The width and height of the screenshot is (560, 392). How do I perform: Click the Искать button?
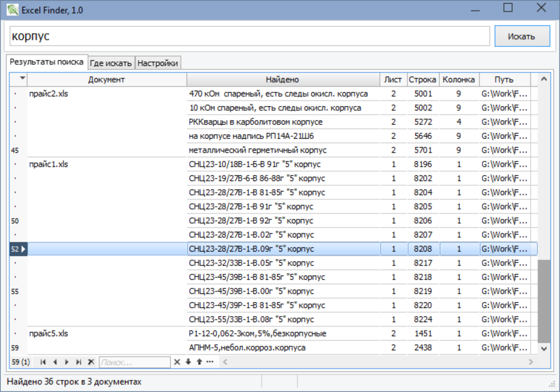click(522, 36)
